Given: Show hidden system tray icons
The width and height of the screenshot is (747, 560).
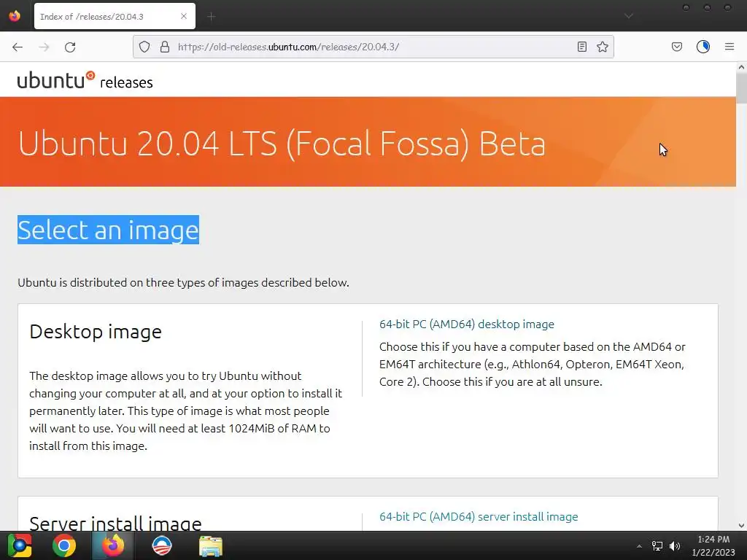Looking at the screenshot, I should point(639,546).
